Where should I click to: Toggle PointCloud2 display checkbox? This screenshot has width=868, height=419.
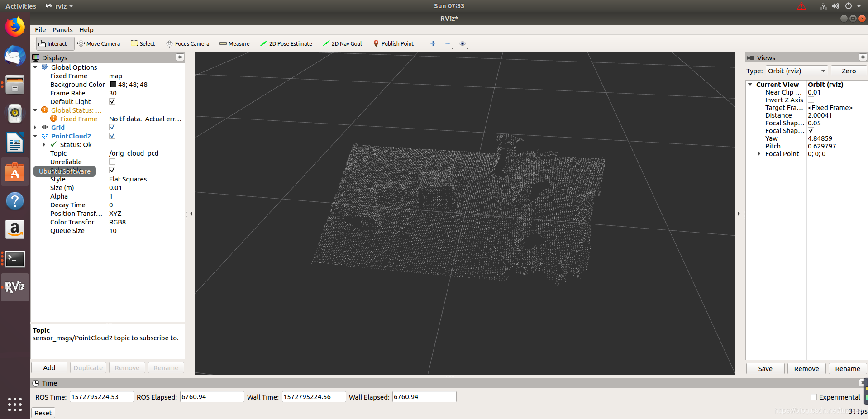coord(112,136)
